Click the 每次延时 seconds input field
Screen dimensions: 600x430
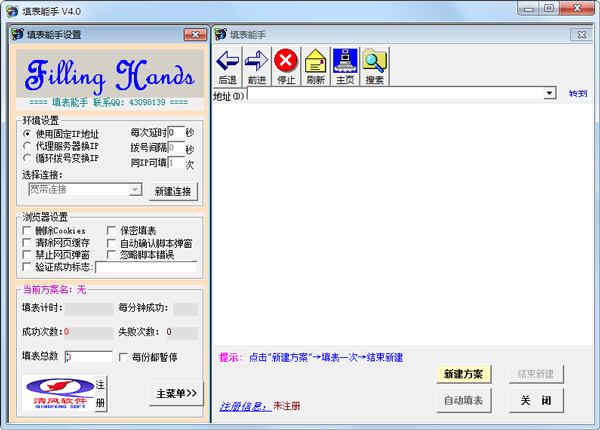click(x=176, y=133)
